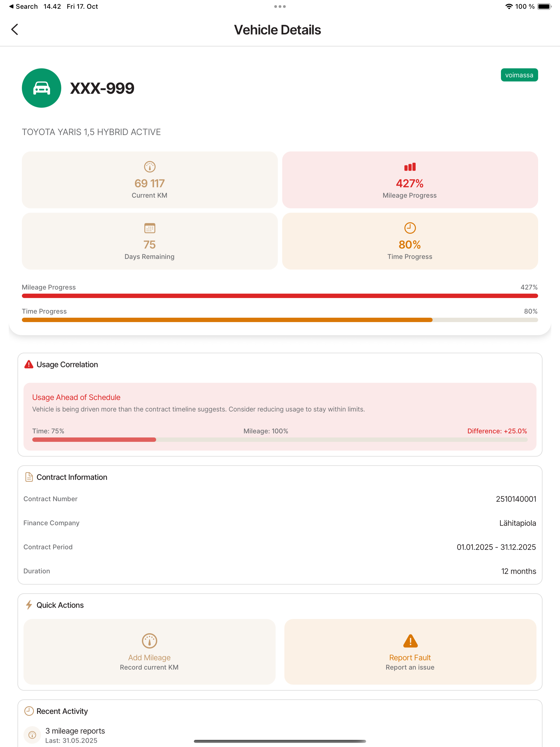
Task: Tap the gauge icon in Add Mileage
Action: (x=149, y=641)
